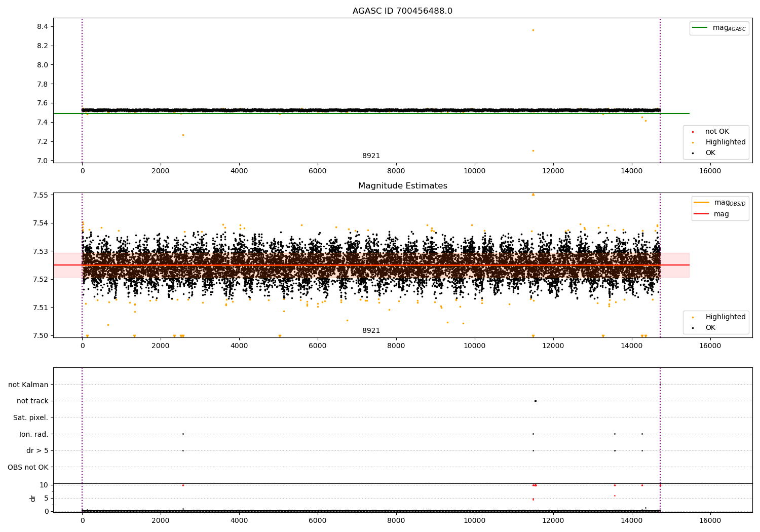This screenshot has height=532, width=760.
Task: Click the "8921" label in the top plot
Action: (x=371, y=156)
